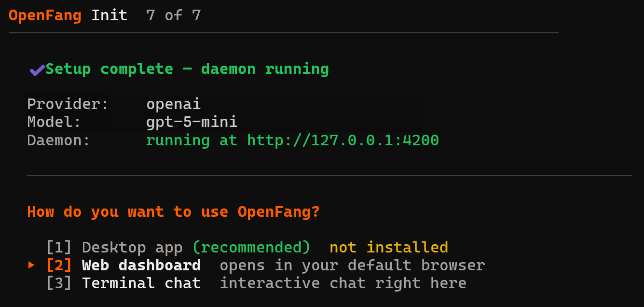Select the Desktop app option
The image size is (644, 307).
(x=132, y=247)
